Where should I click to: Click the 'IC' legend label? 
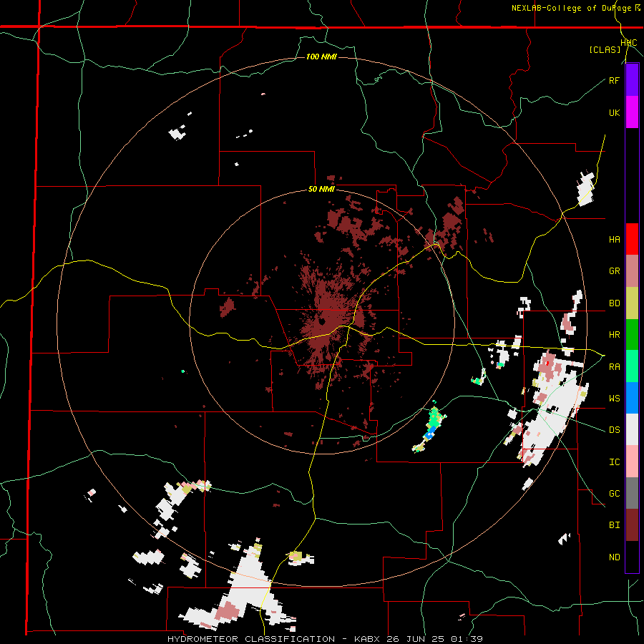pyautogui.click(x=614, y=462)
